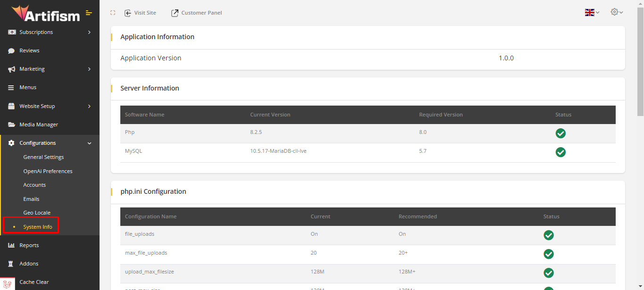
Task: Collapse the Configurations menu
Action: [x=89, y=143]
